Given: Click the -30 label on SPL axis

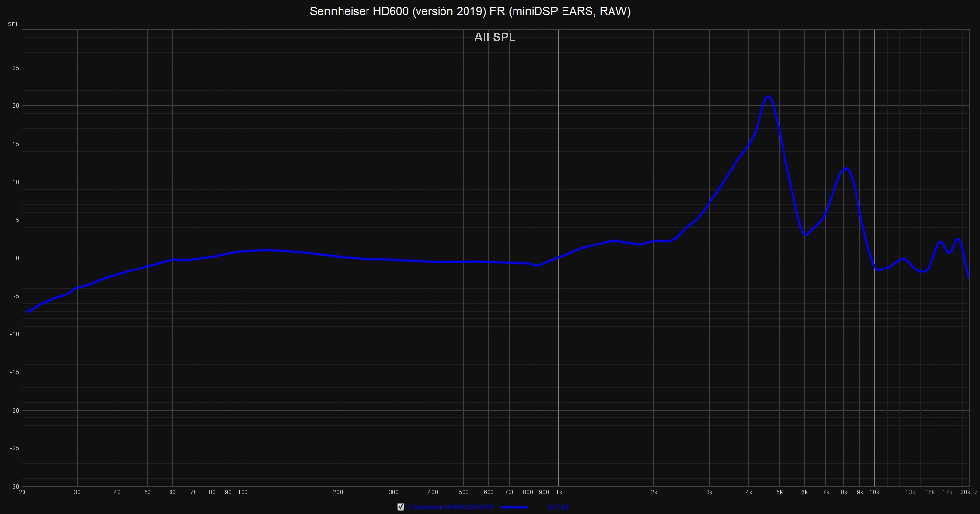Looking at the screenshot, I should tap(15, 487).
